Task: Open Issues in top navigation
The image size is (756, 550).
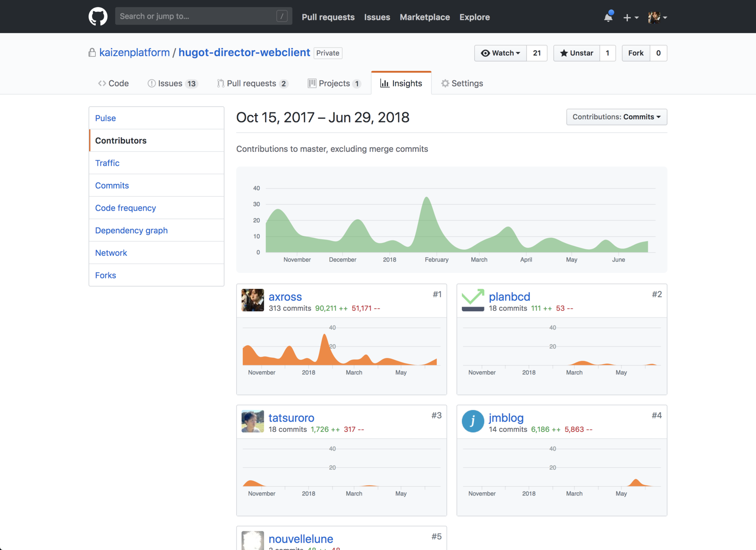Action: [377, 17]
